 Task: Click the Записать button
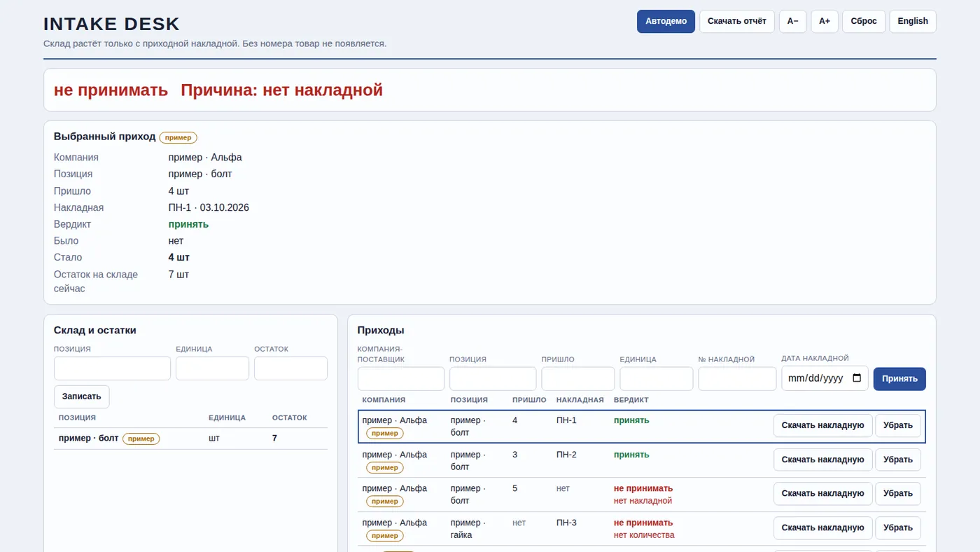click(82, 396)
